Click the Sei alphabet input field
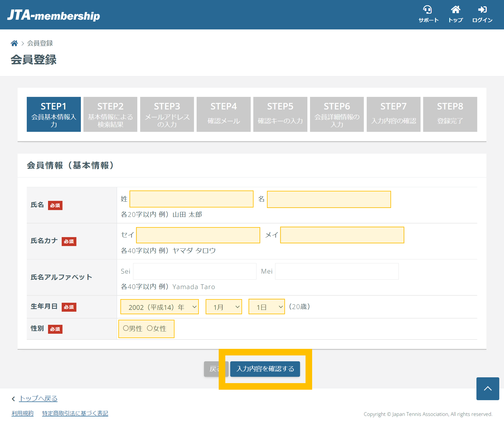 [x=194, y=271]
